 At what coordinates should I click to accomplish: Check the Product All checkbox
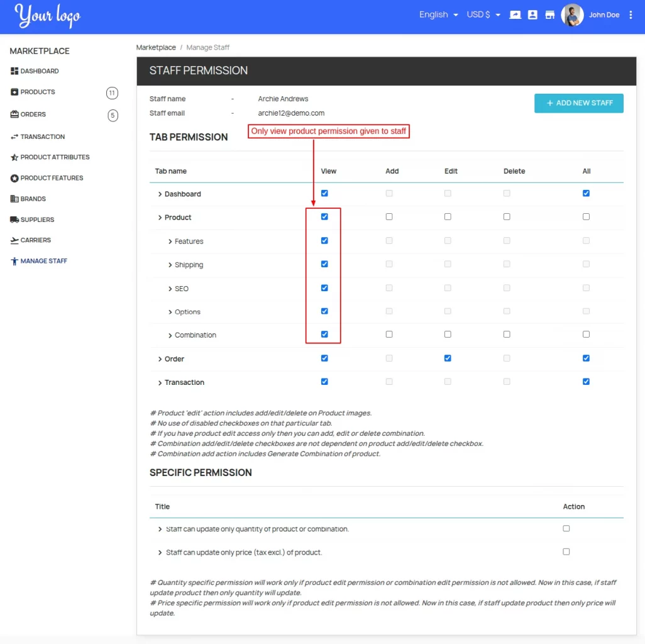coord(586,216)
